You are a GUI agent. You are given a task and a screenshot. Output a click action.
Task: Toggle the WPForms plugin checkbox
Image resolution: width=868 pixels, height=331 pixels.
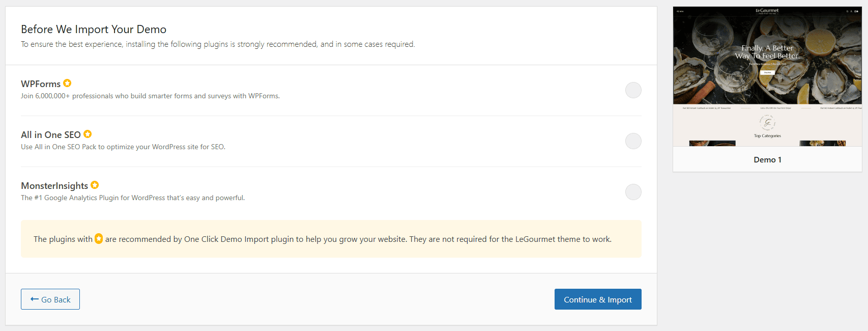tap(633, 90)
